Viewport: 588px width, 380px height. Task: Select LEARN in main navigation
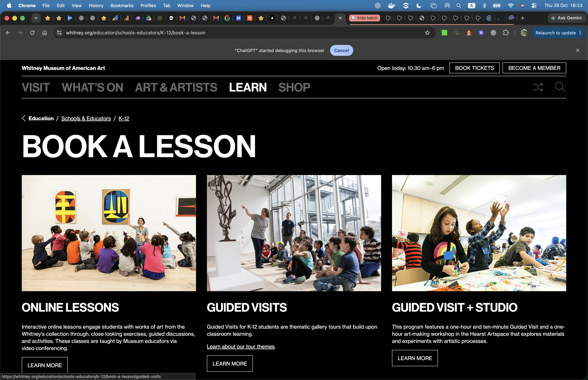click(248, 87)
